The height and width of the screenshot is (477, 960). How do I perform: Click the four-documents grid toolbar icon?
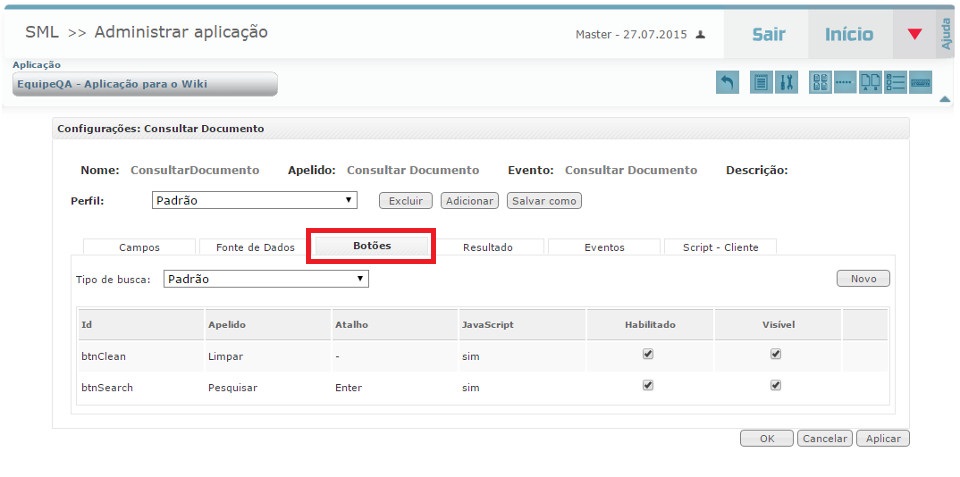click(820, 83)
